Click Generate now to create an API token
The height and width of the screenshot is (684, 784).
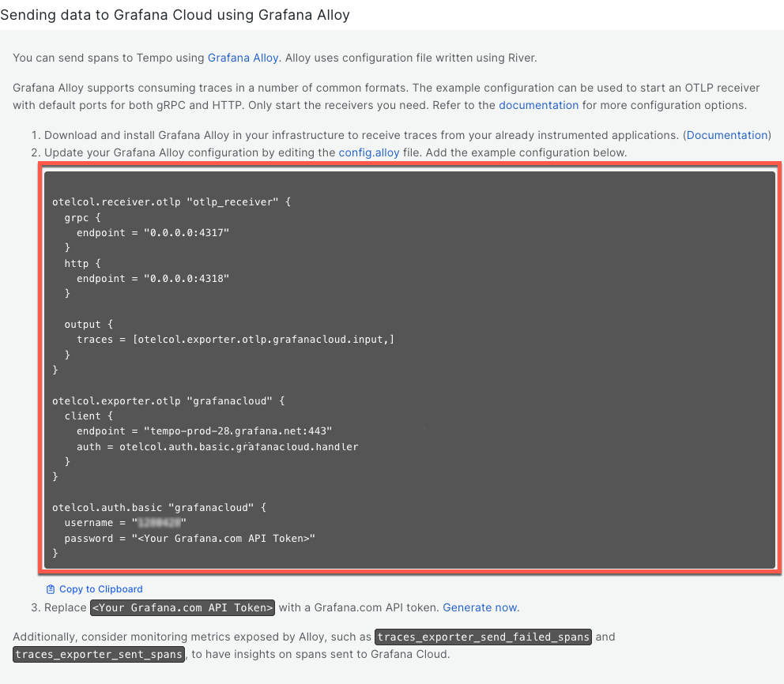tap(480, 607)
